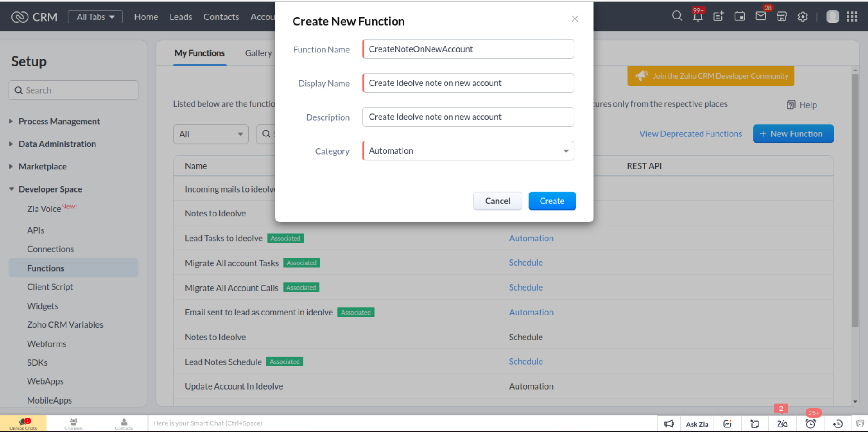
Task: Open the Category dropdown in dialog
Action: (x=468, y=150)
